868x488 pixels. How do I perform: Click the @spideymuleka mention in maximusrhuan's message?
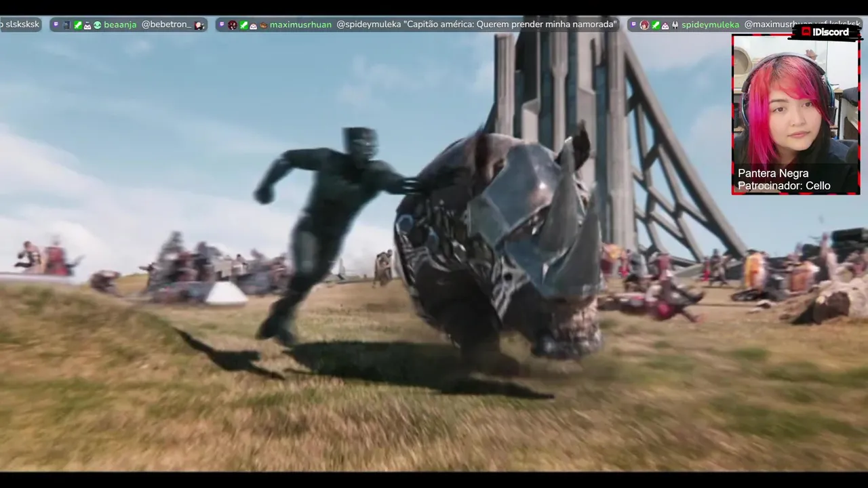[x=368, y=24]
